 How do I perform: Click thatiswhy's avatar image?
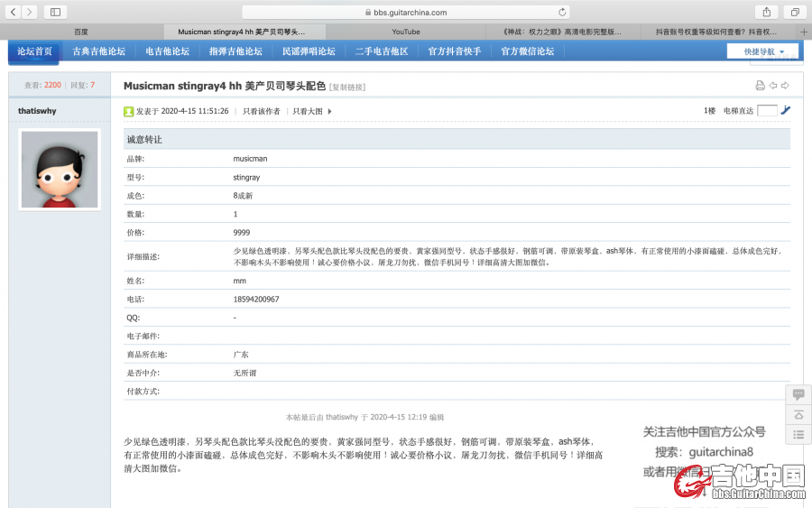pos(60,170)
